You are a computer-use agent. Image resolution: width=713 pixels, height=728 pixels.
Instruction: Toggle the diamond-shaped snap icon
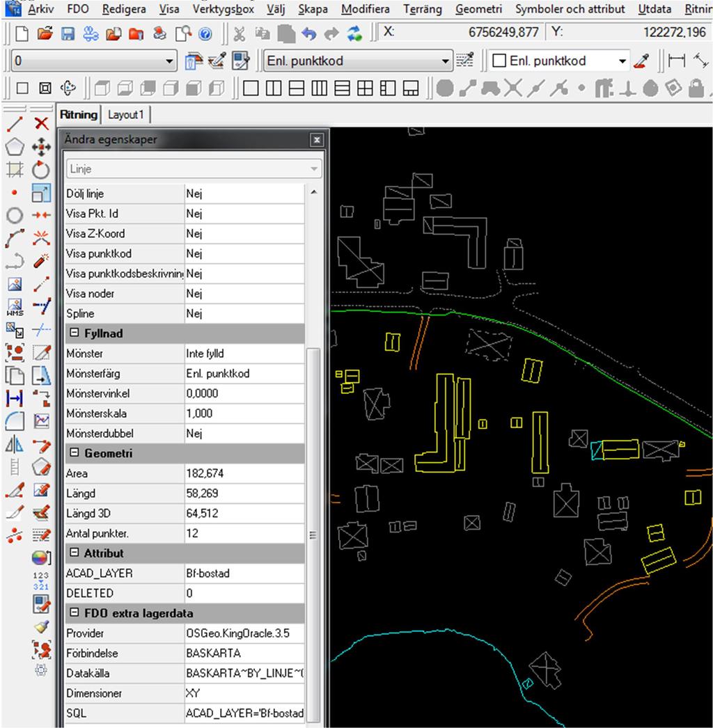click(x=673, y=88)
